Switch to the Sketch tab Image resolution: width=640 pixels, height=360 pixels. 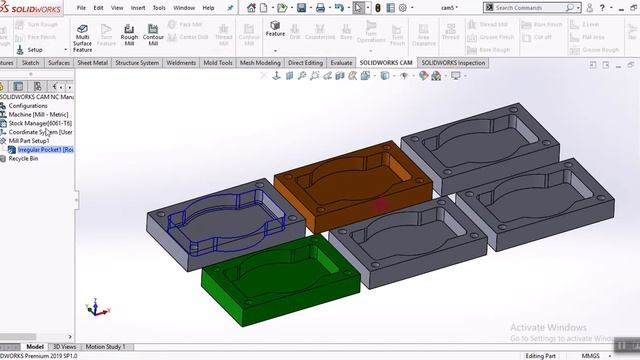30,62
